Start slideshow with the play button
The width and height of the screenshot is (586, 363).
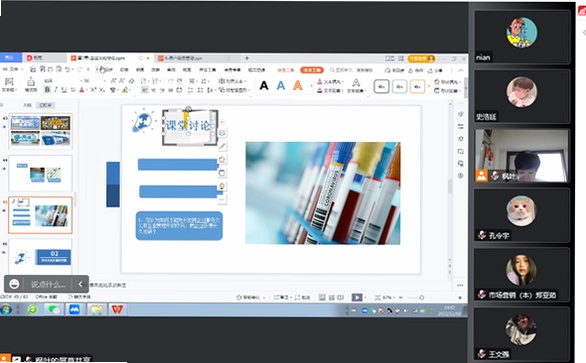(x=357, y=298)
